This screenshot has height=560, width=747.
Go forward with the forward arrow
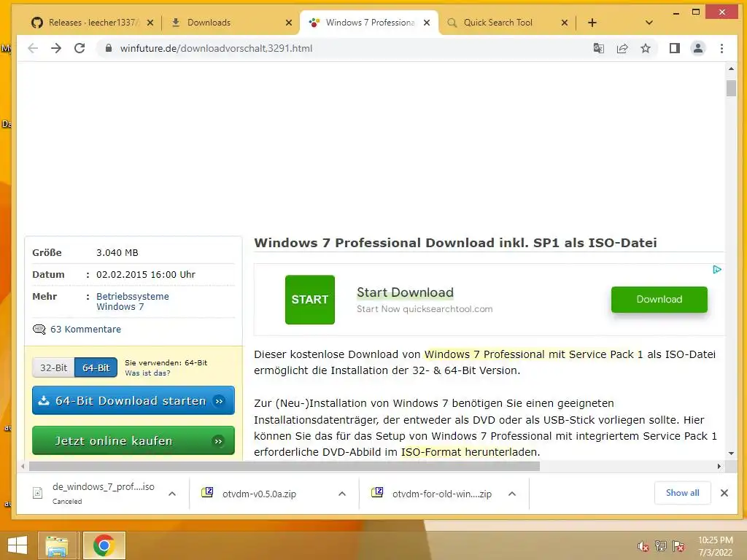tap(56, 48)
